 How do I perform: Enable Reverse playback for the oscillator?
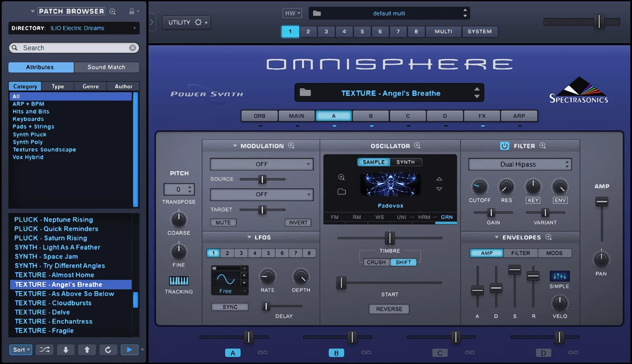point(389,309)
